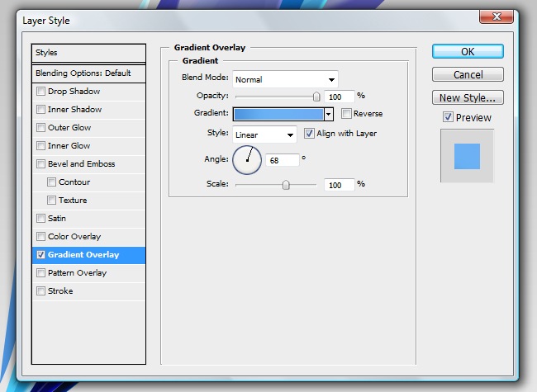Click the Angle value input field
Viewport: 537px width, 392px height.
pyautogui.click(x=282, y=158)
